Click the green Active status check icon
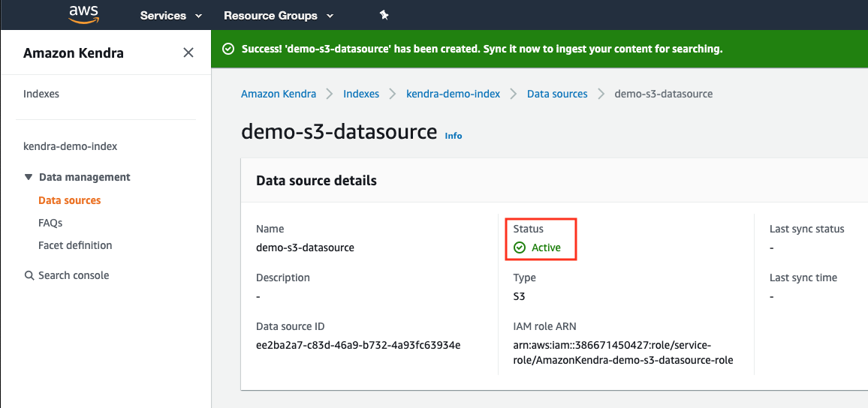868x408 pixels. 520,247
